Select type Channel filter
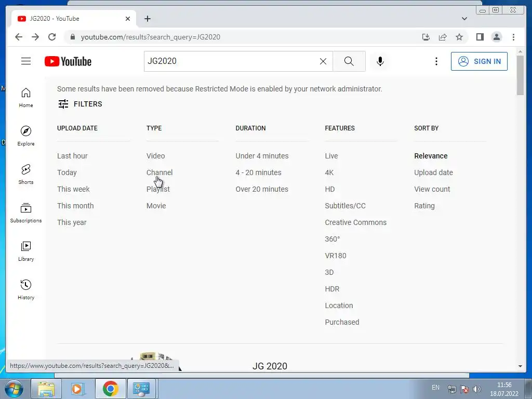This screenshot has width=532, height=399. pos(159,172)
